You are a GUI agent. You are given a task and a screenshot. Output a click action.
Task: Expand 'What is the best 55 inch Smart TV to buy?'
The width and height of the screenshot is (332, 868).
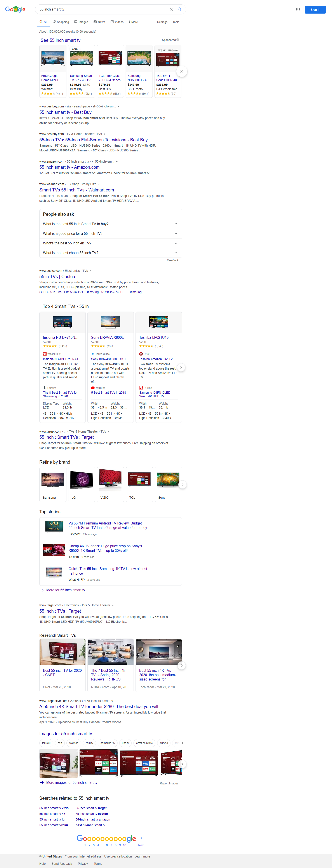pos(110,224)
